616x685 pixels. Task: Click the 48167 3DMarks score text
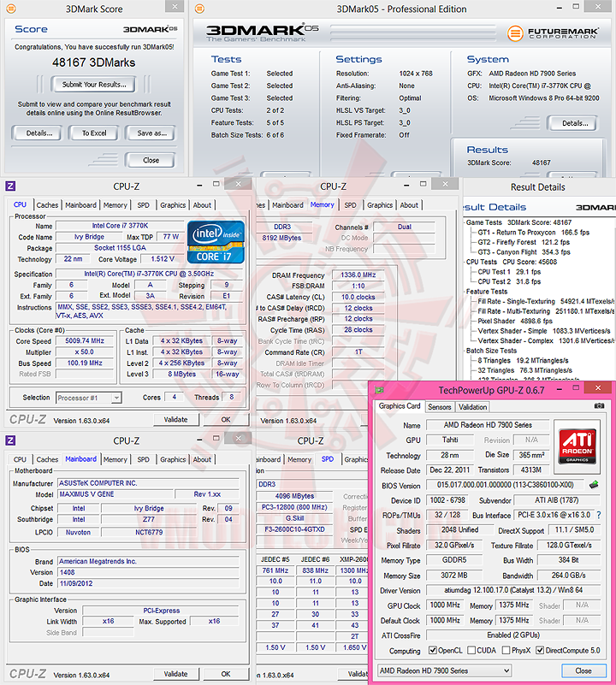(93, 62)
